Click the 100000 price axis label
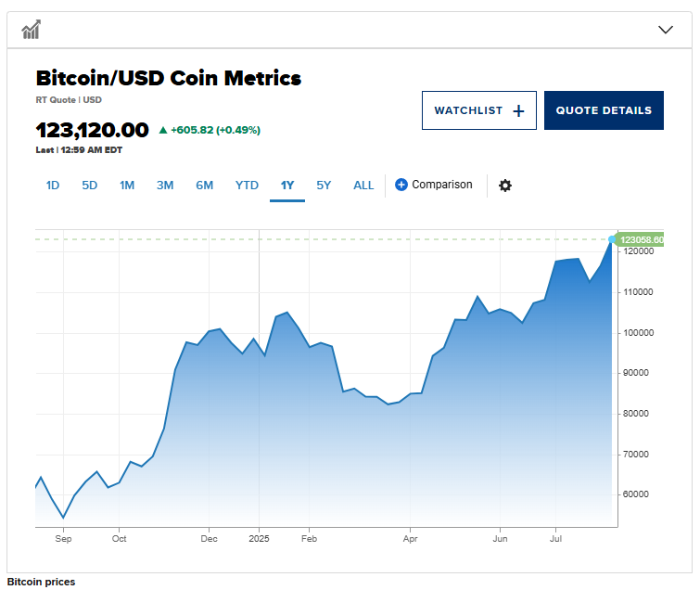Screen dimensions: 700x590 639,333
